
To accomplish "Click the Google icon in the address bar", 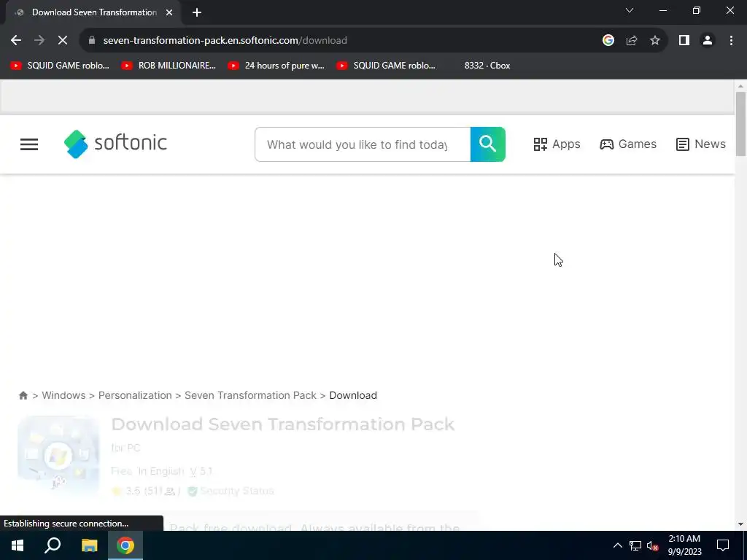I will point(608,41).
